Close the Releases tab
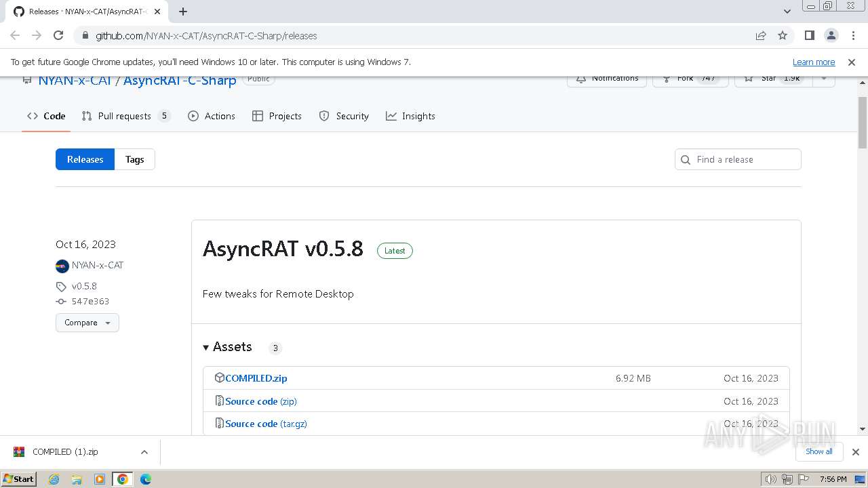This screenshot has height=488, width=868. point(157,12)
